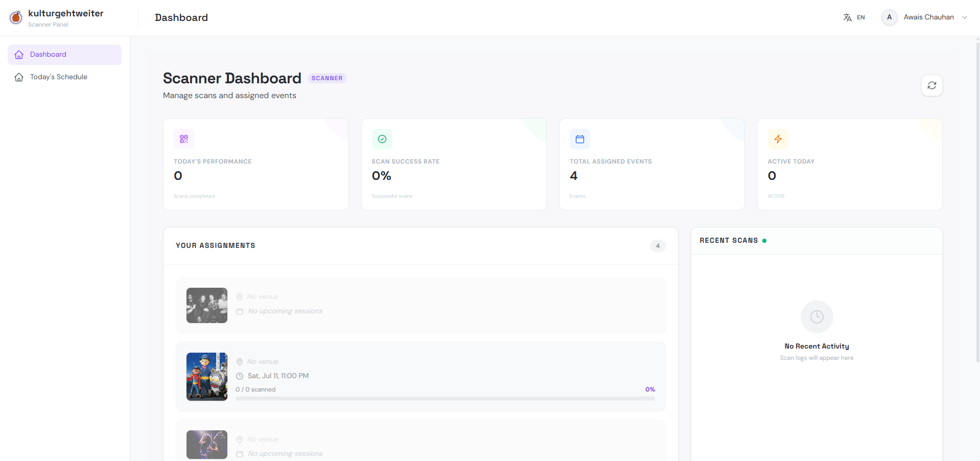The width and height of the screenshot is (980, 461).
Task: Click the kulturgehtweiter logo icon
Action: pos(16,17)
